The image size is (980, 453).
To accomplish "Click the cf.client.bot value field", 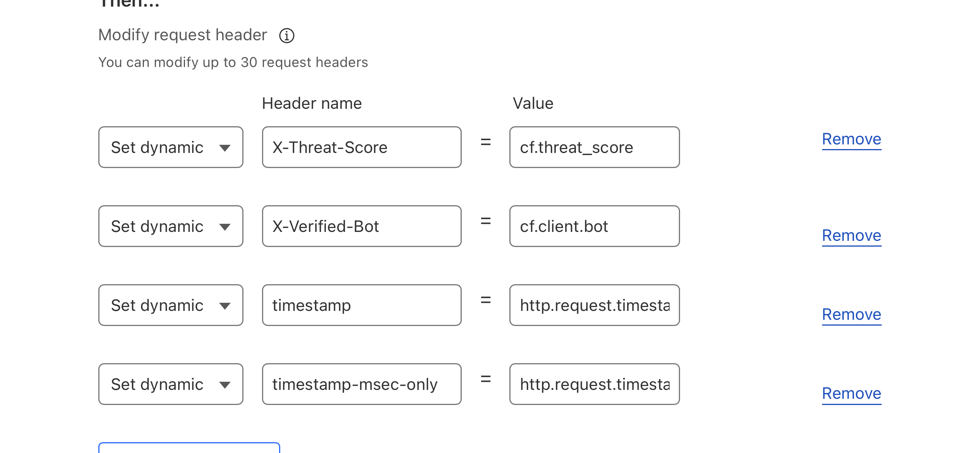I will 594,226.
